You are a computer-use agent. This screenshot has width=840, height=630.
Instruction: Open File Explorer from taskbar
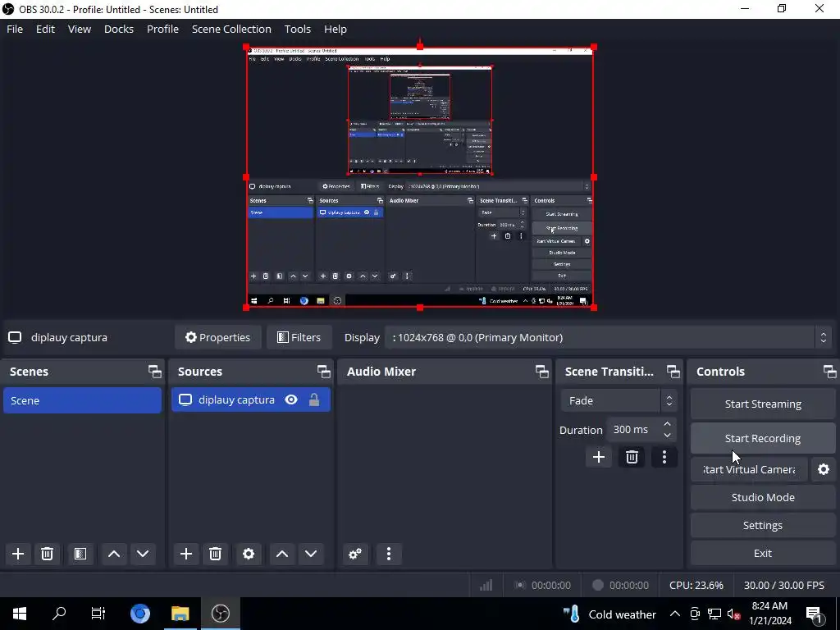tap(180, 614)
